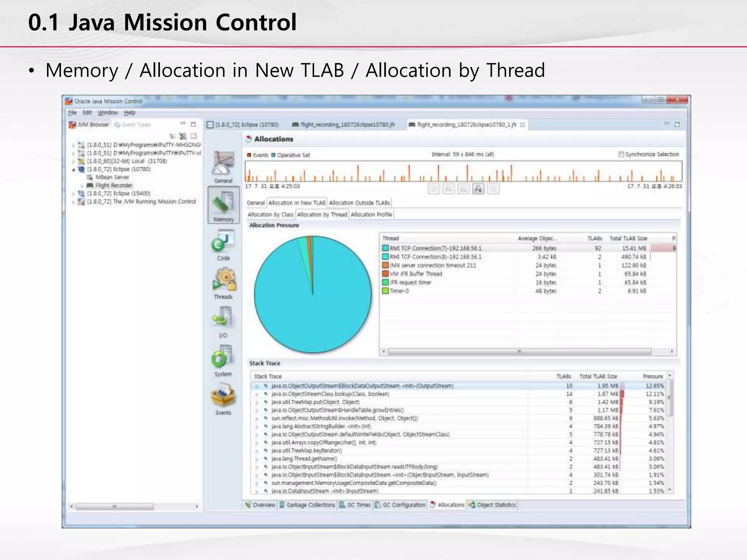Open the Garbage Collections bottom tab
747x560 pixels.
307,505
